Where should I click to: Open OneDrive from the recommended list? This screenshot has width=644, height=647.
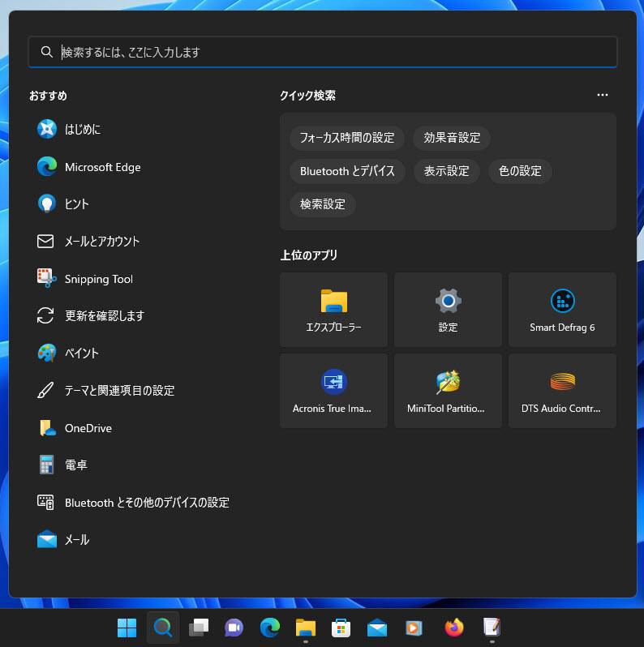88,428
